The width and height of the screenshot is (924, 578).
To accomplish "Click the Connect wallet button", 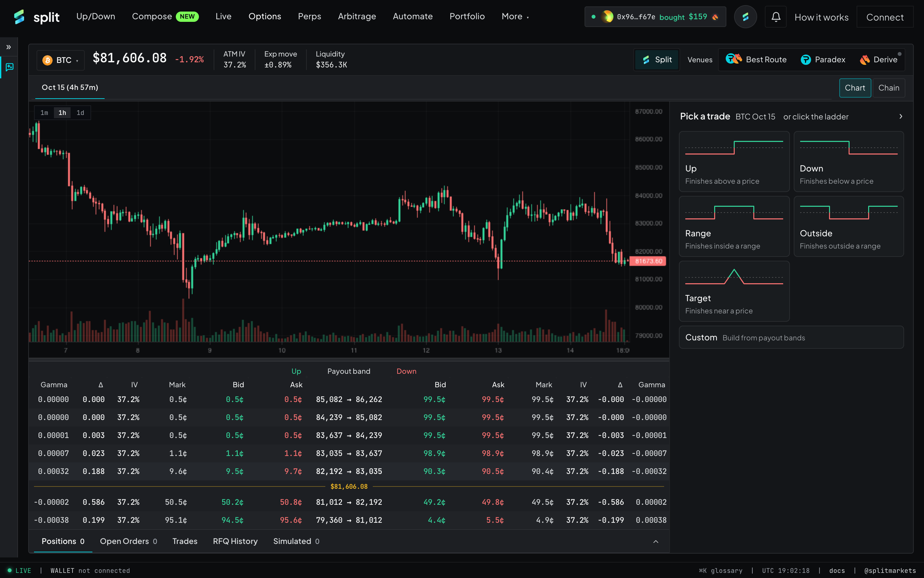I will 885,17.
